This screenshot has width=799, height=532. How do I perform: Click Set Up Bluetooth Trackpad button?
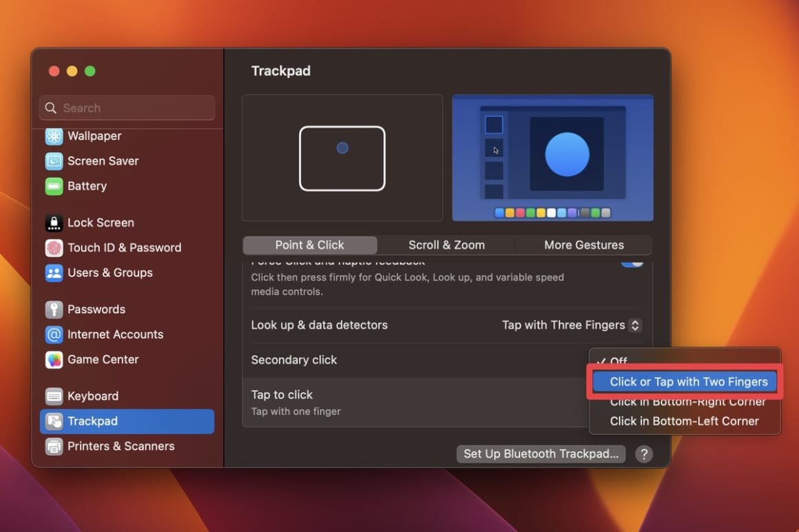[x=540, y=454]
